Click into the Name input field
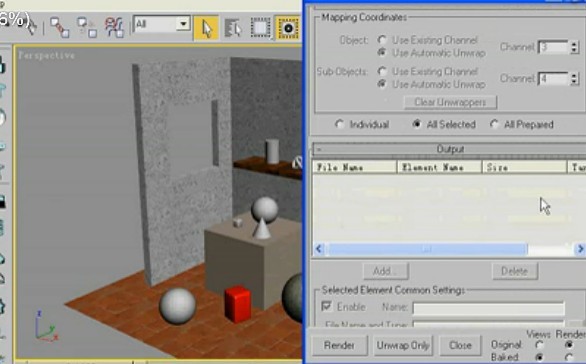Image resolution: width=586 pixels, height=364 pixels. point(488,308)
